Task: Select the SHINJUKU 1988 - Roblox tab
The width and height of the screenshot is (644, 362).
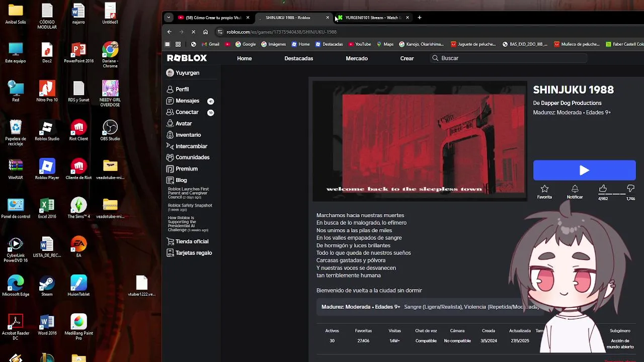Action: 293,18
